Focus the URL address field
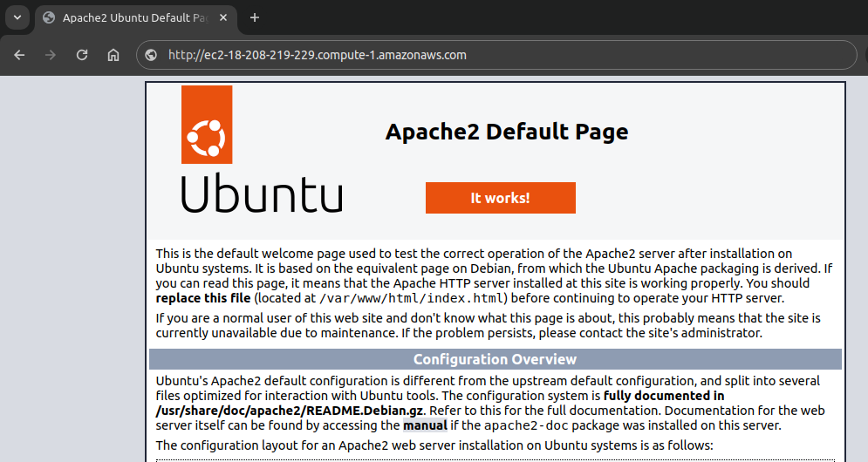Image resolution: width=868 pixels, height=462 pixels. tap(496, 55)
